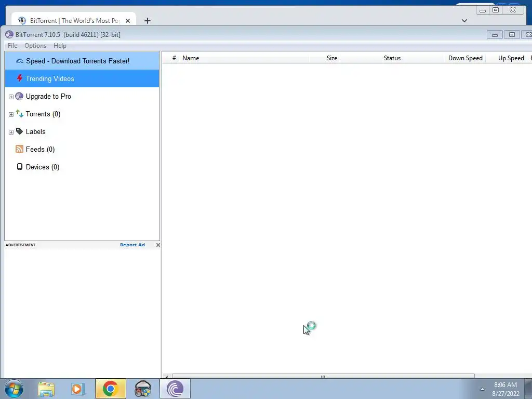Sort torrent list by Down Speed column

[x=465, y=58]
